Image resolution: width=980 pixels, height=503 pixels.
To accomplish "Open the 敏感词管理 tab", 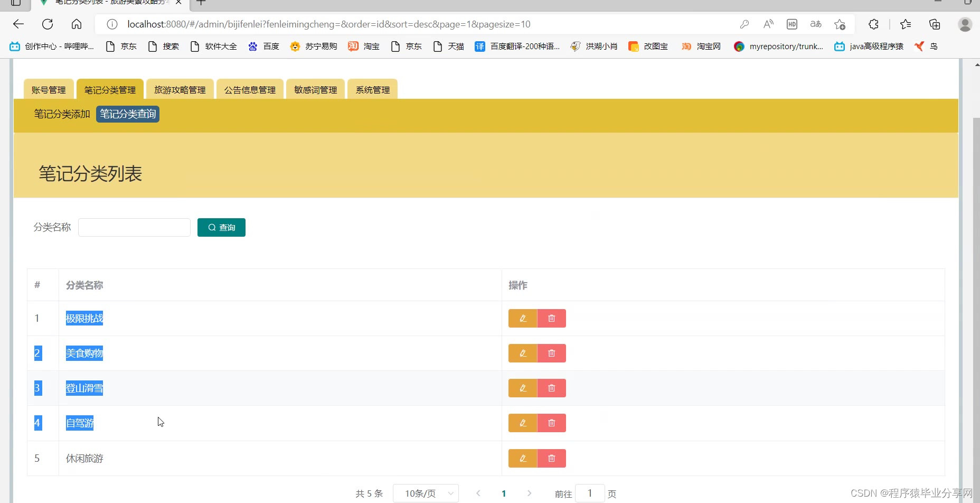I will click(315, 89).
